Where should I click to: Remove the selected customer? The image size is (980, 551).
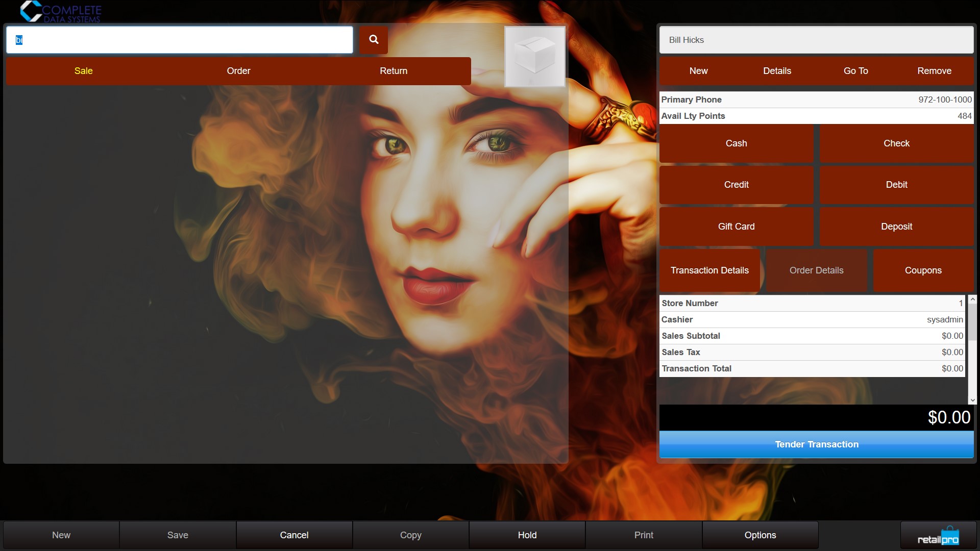click(934, 71)
